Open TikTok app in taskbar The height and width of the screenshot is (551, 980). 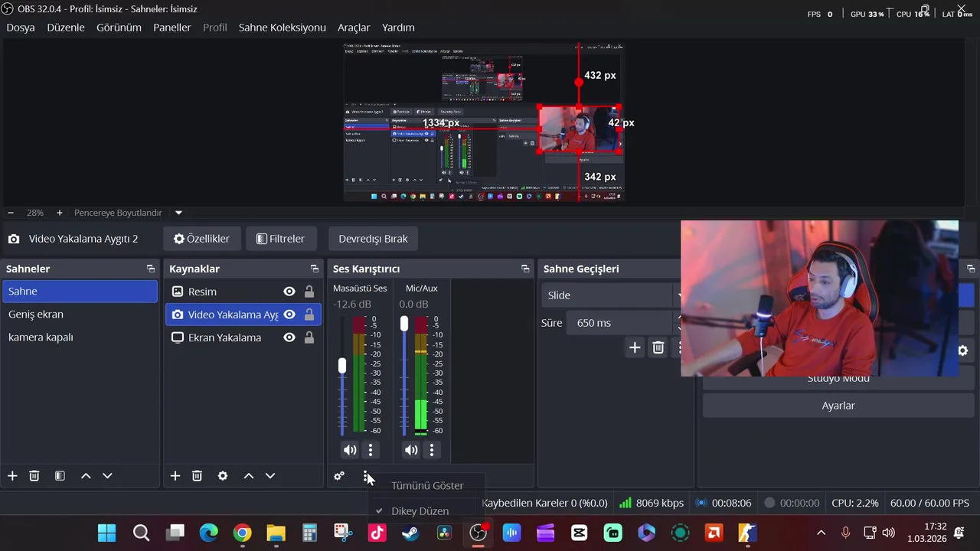click(x=377, y=533)
